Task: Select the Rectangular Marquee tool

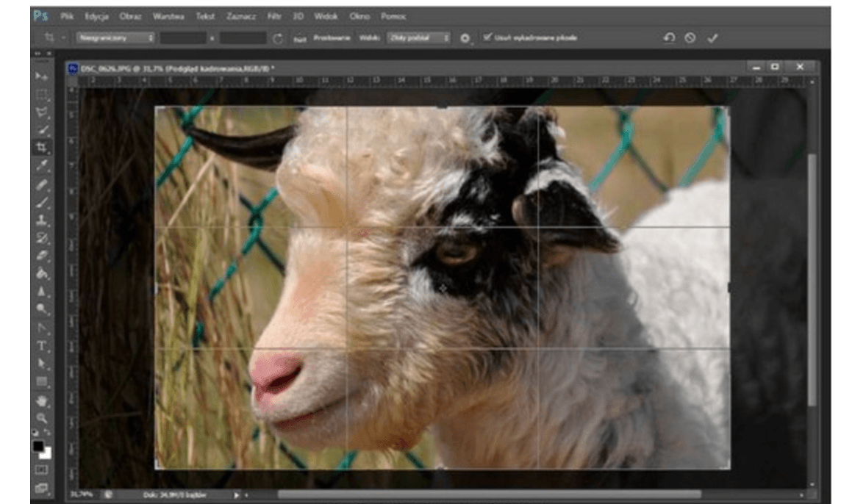Action: (x=43, y=94)
